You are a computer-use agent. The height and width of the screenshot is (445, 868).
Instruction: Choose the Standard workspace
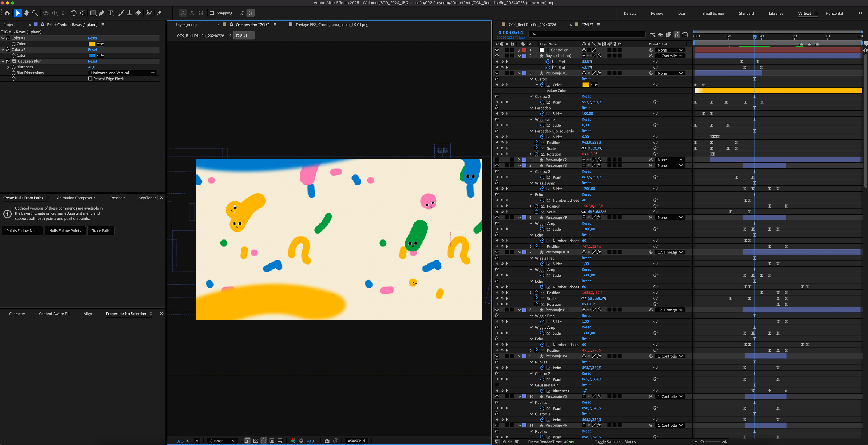pyautogui.click(x=746, y=14)
